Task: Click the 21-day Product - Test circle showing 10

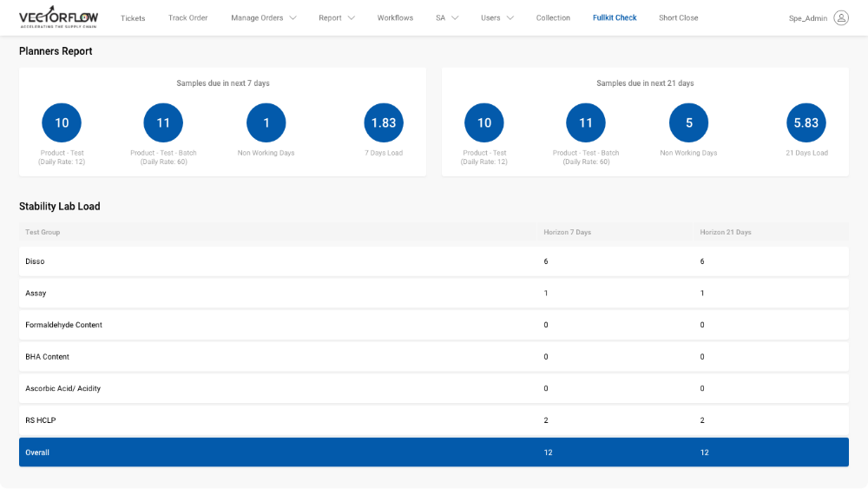Action: point(484,122)
